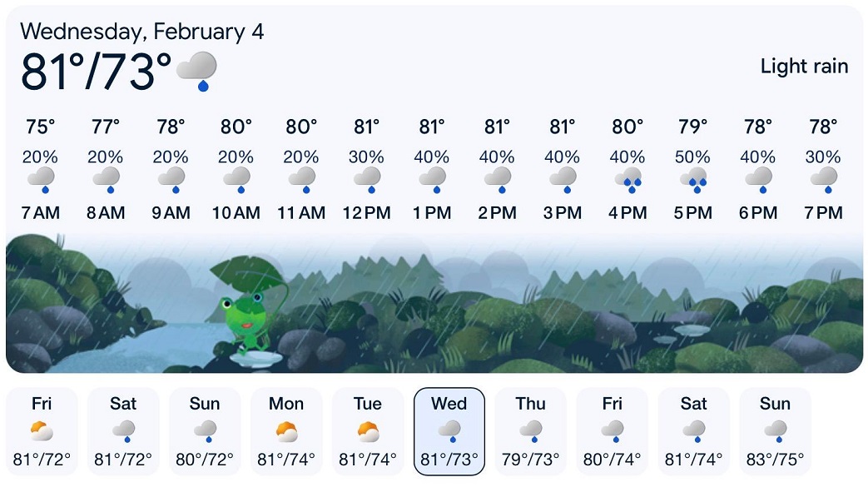
Task: Select the 4 PM heavy rain icon
Action: coord(628,179)
